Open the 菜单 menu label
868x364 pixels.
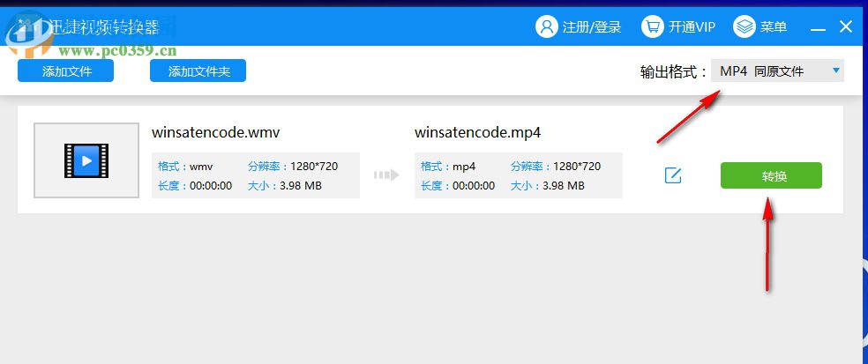tap(774, 26)
